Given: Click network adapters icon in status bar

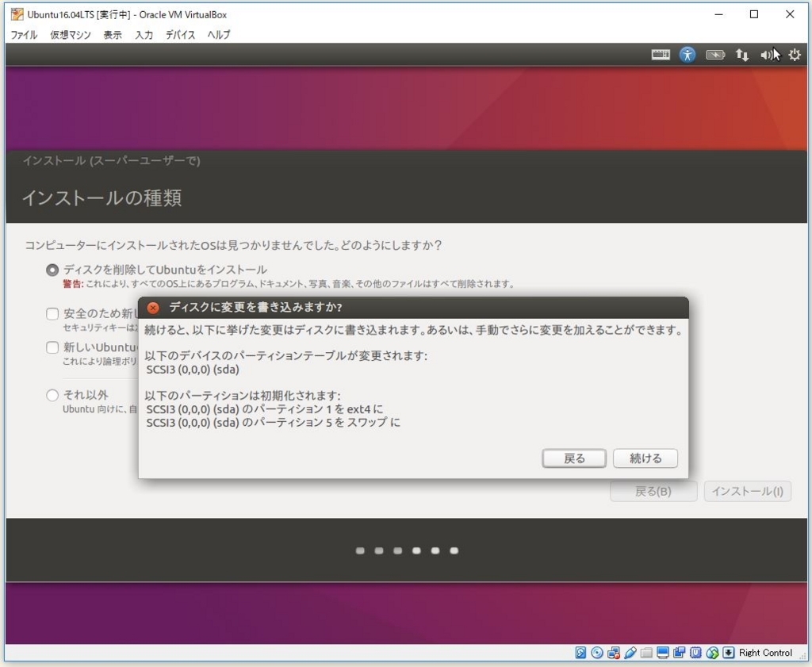Looking at the screenshot, I should 614,653.
